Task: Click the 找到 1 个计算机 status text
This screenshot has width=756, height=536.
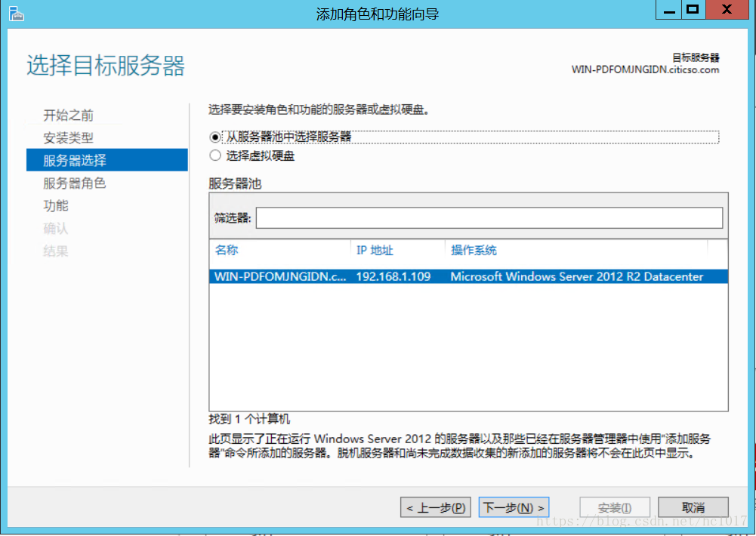Action: (x=249, y=419)
